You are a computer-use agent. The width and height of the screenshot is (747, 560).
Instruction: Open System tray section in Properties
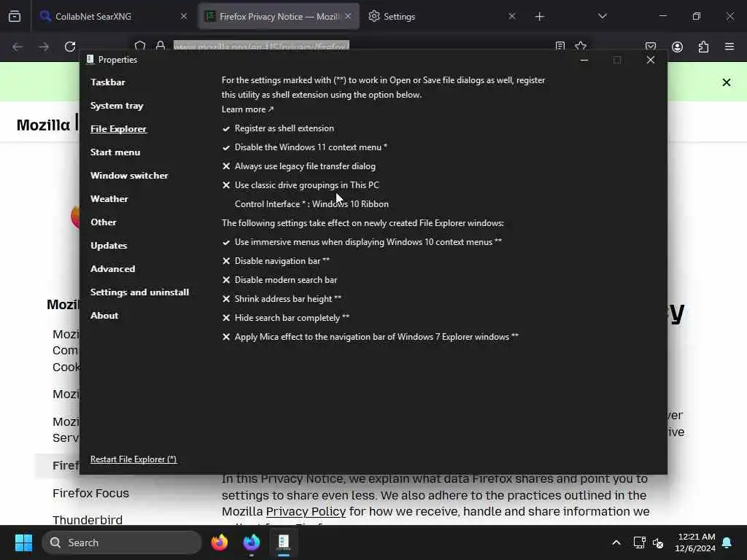pyautogui.click(x=117, y=105)
